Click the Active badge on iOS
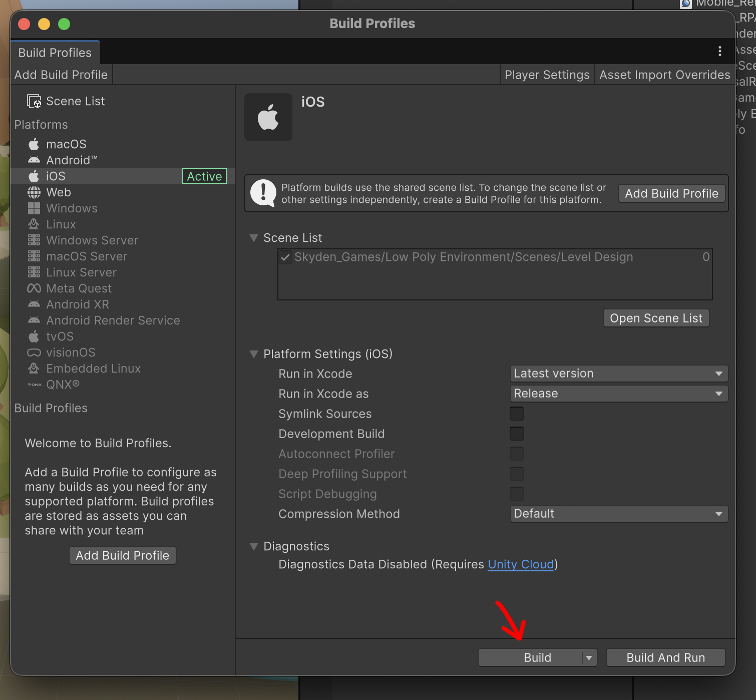 (x=204, y=176)
